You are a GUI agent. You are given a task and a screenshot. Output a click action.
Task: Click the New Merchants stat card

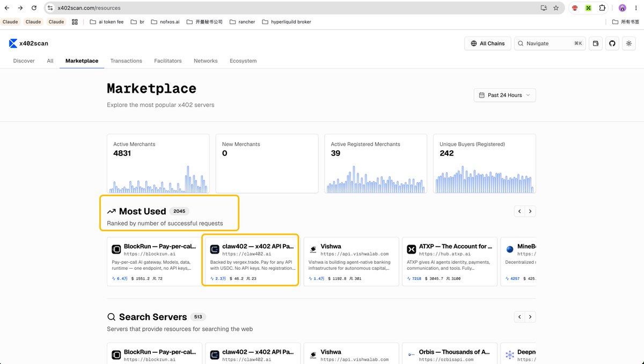click(x=267, y=164)
